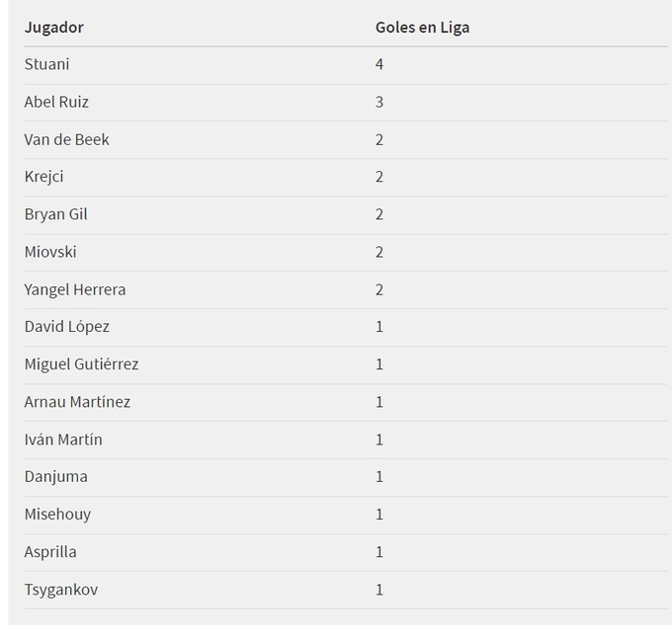Image resolution: width=672 pixels, height=641 pixels.
Task: Select the Stuani player name
Action: point(46,64)
